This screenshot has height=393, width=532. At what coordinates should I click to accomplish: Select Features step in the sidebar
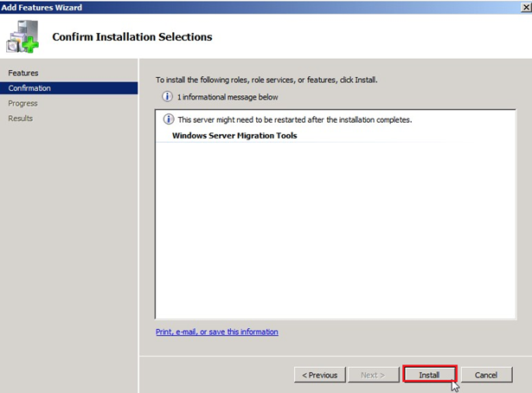coord(23,73)
